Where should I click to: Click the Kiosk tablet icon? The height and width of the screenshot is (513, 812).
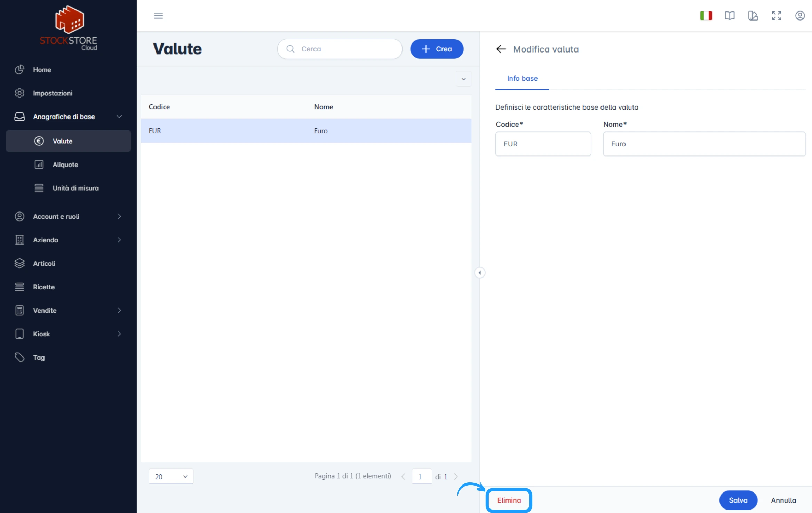click(x=19, y=334)
